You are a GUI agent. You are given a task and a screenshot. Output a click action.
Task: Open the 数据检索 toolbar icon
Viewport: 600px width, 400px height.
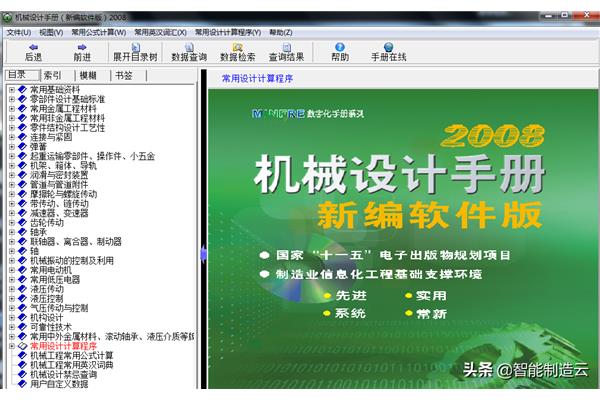pyautogui.click(x=238, y=47)
